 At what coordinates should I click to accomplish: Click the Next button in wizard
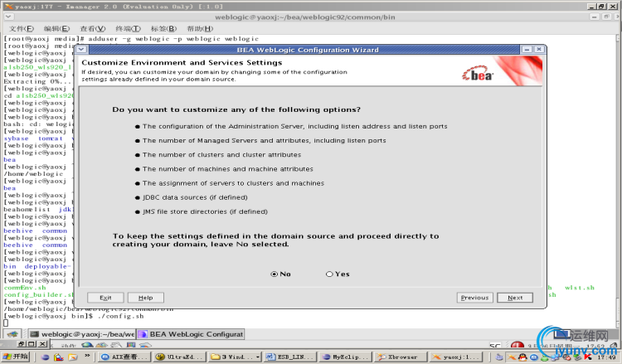click(514, 298)
